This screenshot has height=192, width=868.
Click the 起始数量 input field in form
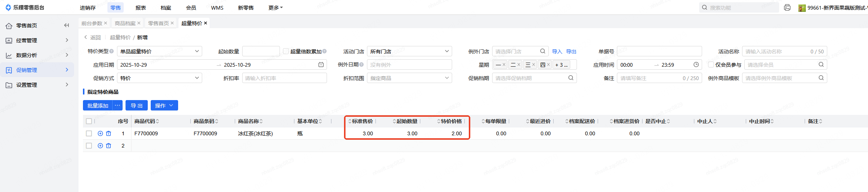(x=261, y=51)
